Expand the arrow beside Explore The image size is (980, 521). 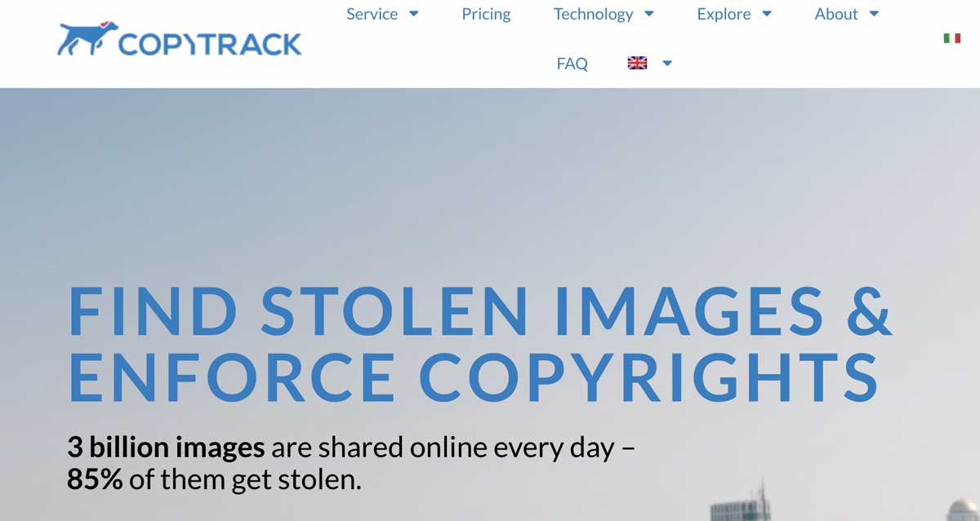coord(767,14)
